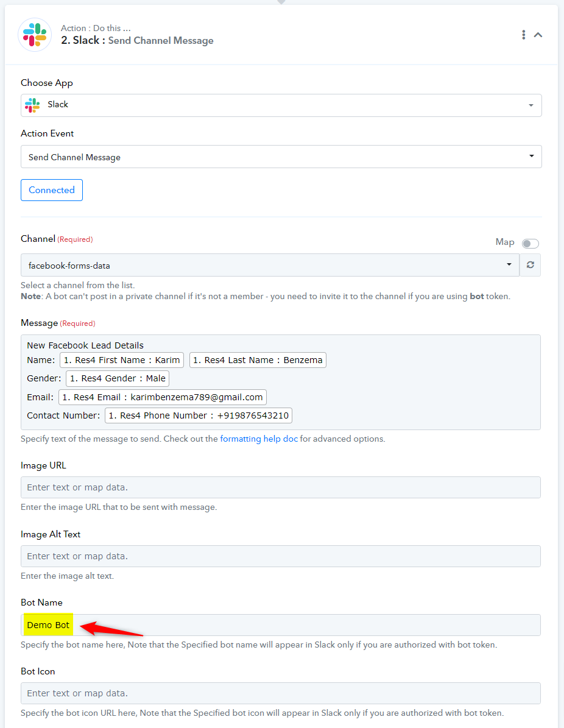The image size is (564, 728).
Task: Click the Connected button
Action: pos(52,190)
